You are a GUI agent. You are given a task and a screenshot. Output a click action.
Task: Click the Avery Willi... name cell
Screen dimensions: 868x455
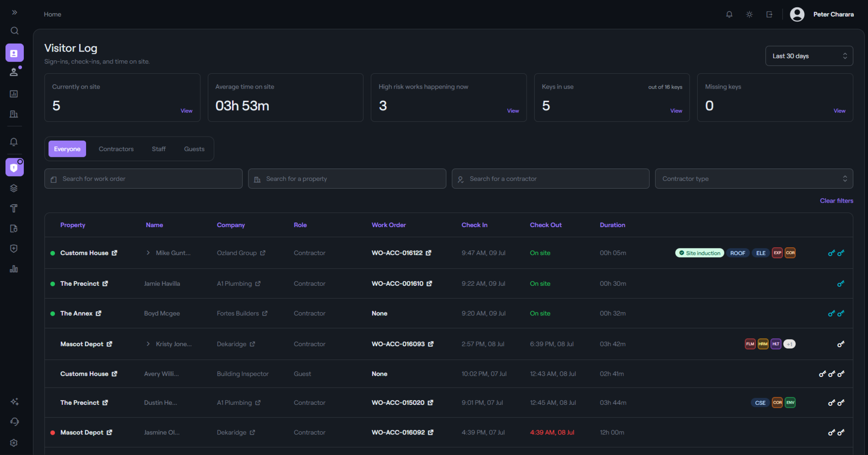pos(161,374)
